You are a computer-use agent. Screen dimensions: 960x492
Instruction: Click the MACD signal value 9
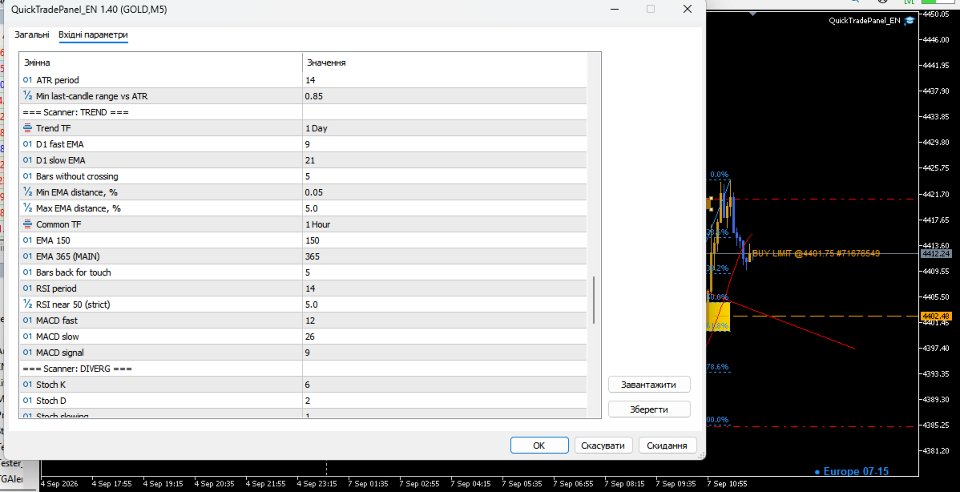coord(444,352)
